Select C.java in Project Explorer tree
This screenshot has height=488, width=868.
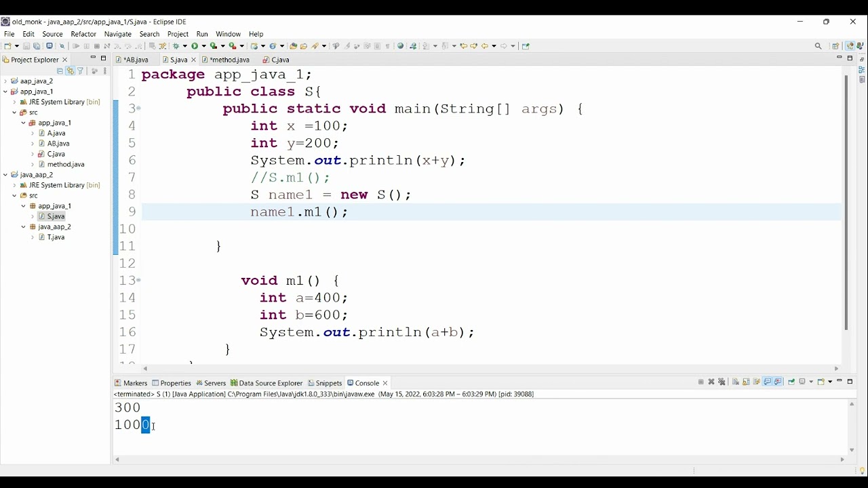click(56, 154)
